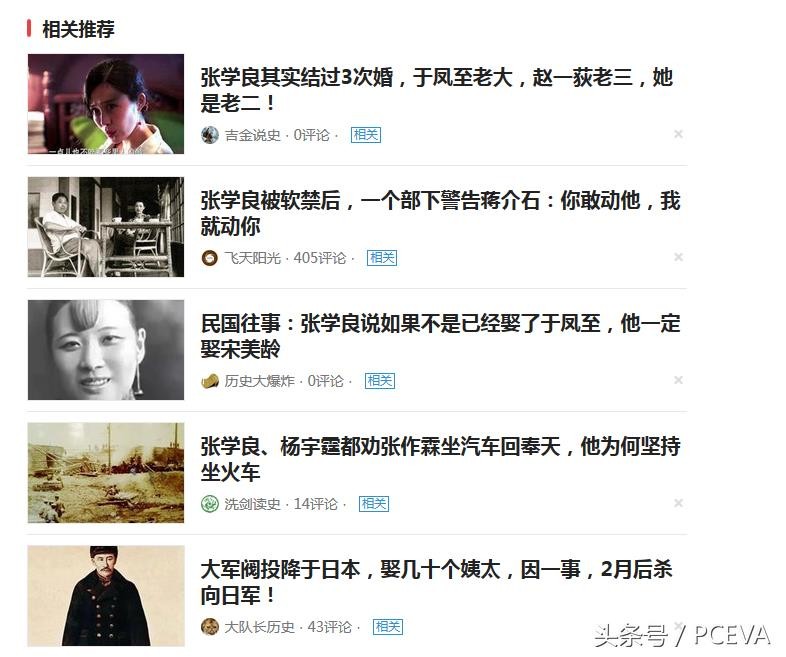Image resolution: width=786 pixels, height=657 pixels.
Task: Click the 大队长历史 author avatar icon
Action: click(x=210, y=626)
